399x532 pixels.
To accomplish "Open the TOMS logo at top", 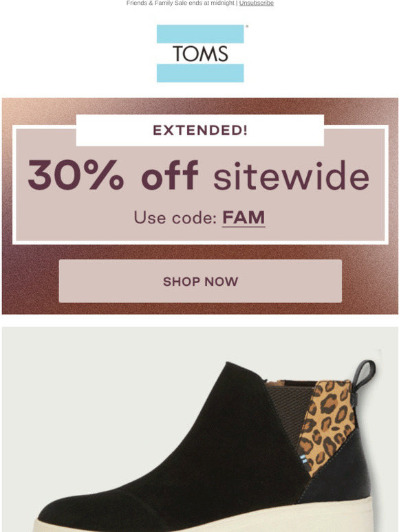I will coord(200,53).
